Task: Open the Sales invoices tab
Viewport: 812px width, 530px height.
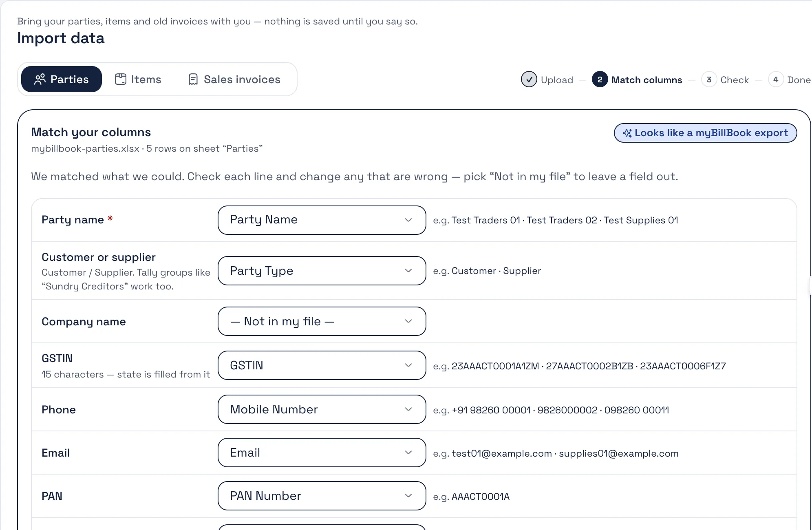Action: pos(234,79)
